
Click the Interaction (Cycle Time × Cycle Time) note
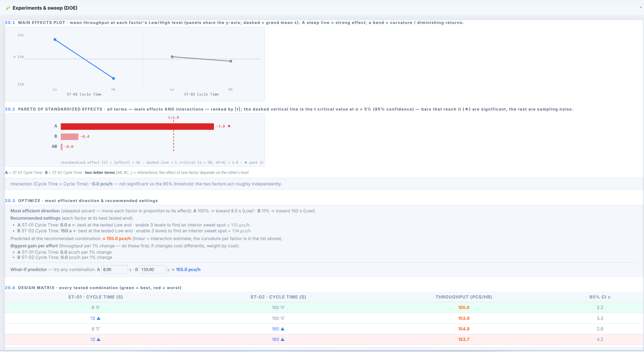[x=146, y=184]
